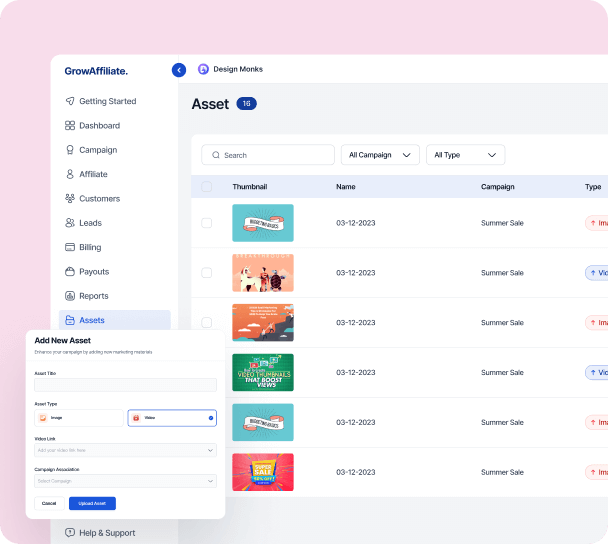Click the Reports icon in sidebar
Viewport: 608px width, 544px height.
click(70, 296)
